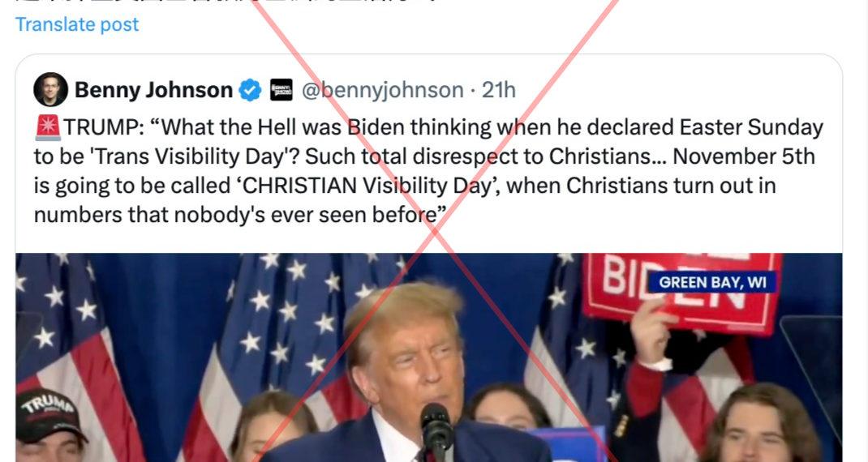
Task: Click the blue verified checkmark badge
Action: (x=250, y=90)
